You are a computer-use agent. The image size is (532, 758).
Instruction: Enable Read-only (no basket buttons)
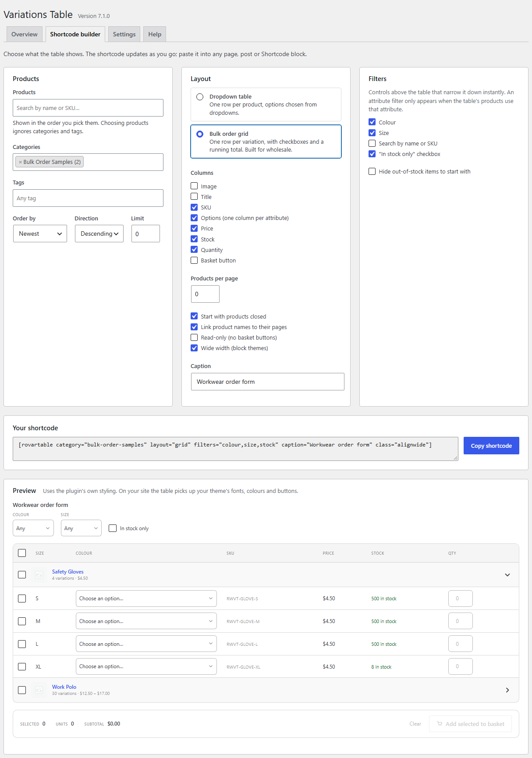[194, 337]
